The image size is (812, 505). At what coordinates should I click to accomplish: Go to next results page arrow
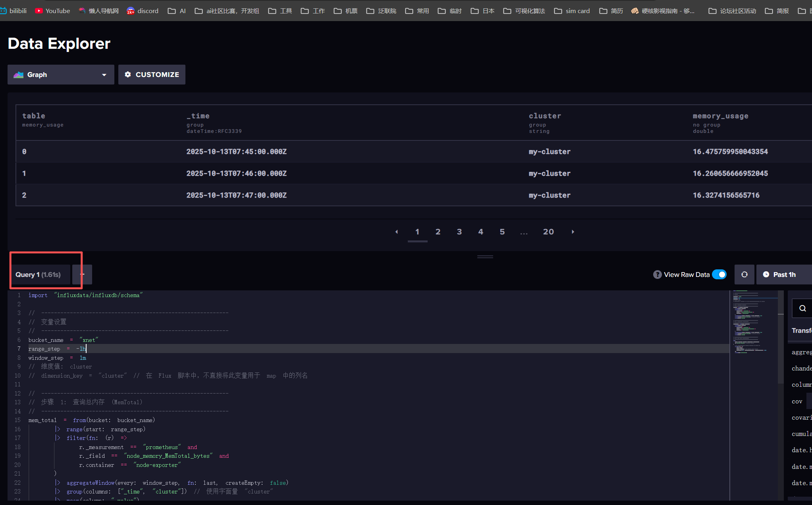pos(573,232)
